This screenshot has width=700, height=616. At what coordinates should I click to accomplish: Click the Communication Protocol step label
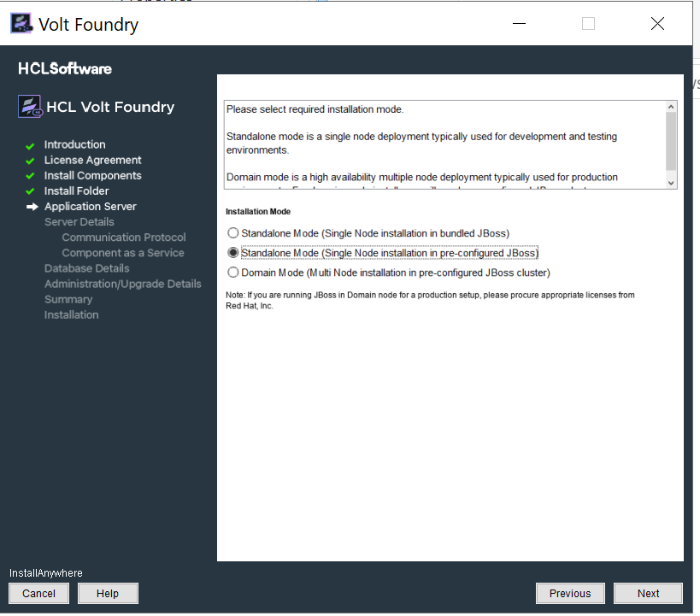[124, 237]
